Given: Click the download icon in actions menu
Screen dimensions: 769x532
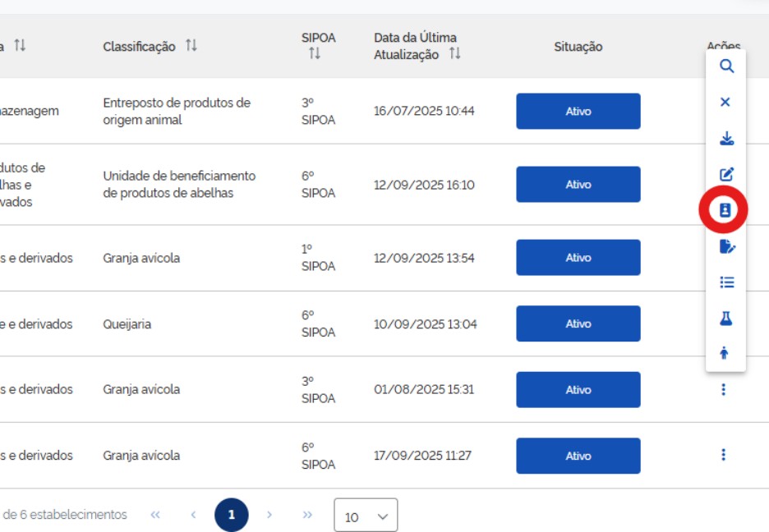Looking at the screenshot, I should click(x=726, y=138).
